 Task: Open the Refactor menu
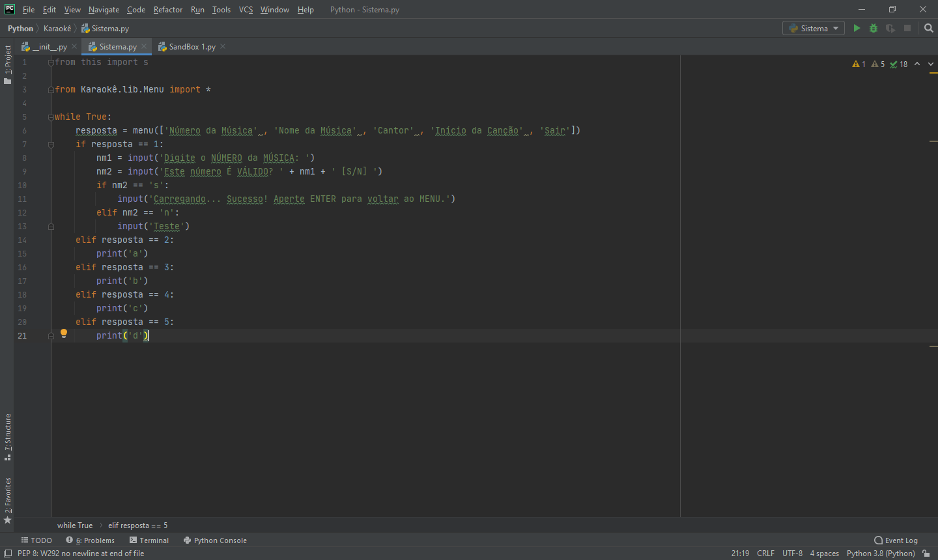(168, 10)
